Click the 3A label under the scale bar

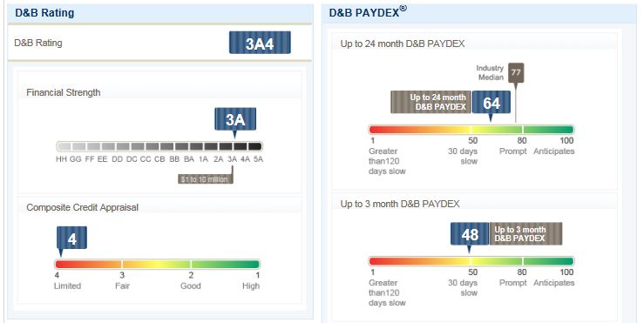[x=232, y=159]
